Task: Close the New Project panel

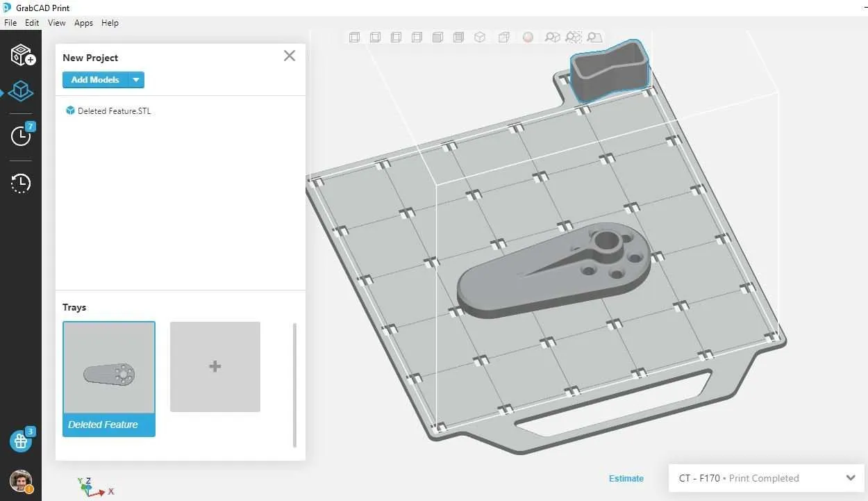Action: (290, 56)
